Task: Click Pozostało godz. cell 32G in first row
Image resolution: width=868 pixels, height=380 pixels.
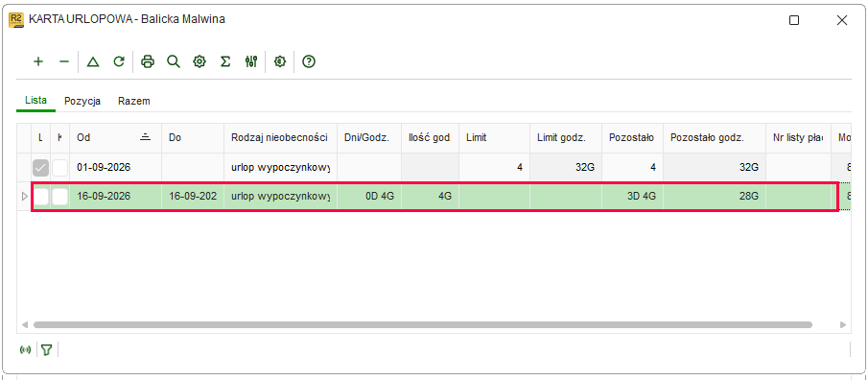Action: pos(715,167)
